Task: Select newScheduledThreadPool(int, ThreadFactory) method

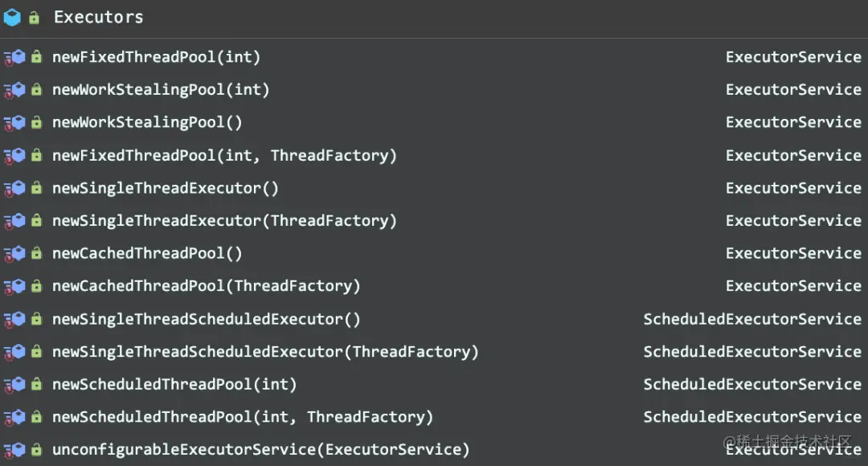Action: [434, 417]
